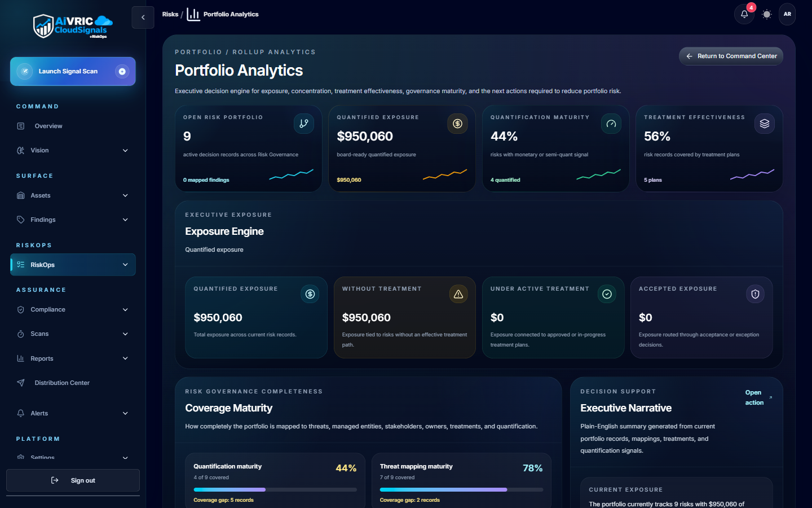Click the Launch Signal Scan button
The width and height of the screenshot is (812, 508).
pos(73,71)
